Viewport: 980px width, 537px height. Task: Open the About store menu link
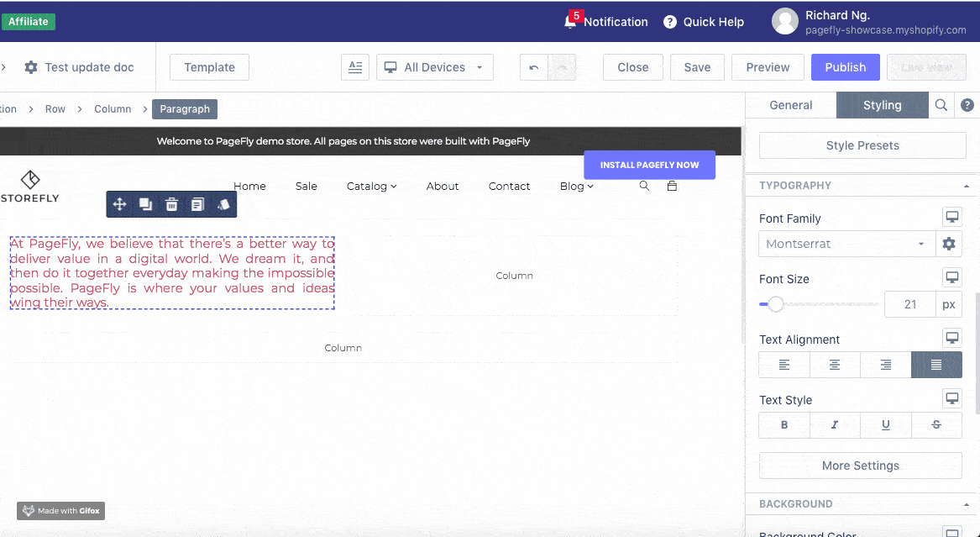tap(443, 187)
